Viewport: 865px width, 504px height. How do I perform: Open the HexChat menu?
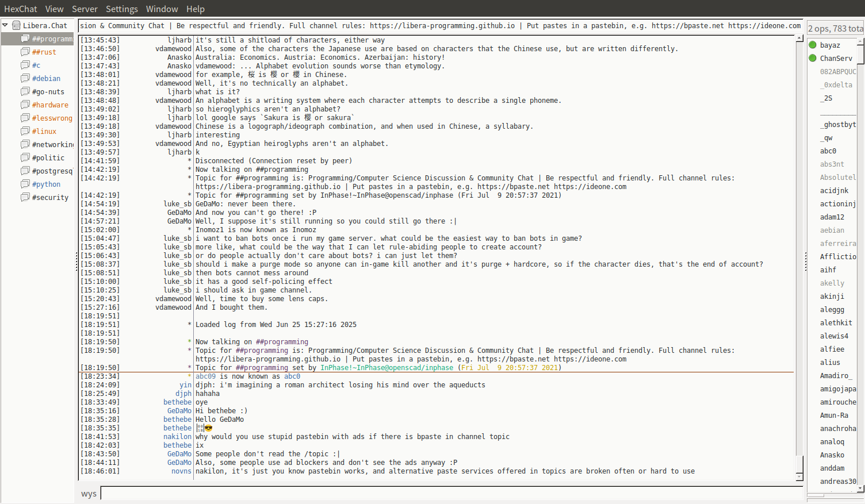pos(20,9)
